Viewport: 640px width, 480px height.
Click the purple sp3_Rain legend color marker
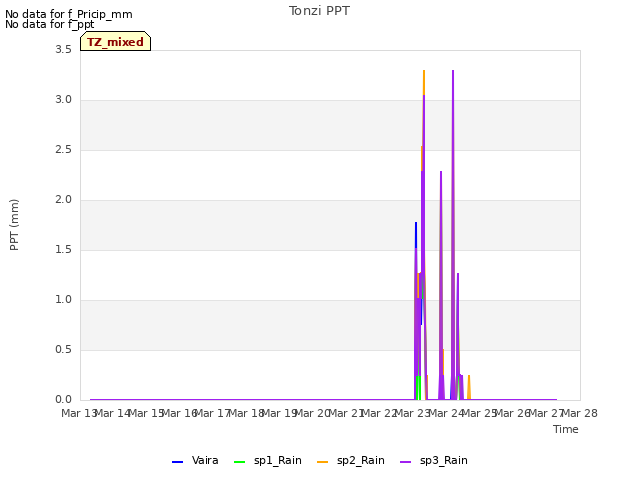pos(405,462)
